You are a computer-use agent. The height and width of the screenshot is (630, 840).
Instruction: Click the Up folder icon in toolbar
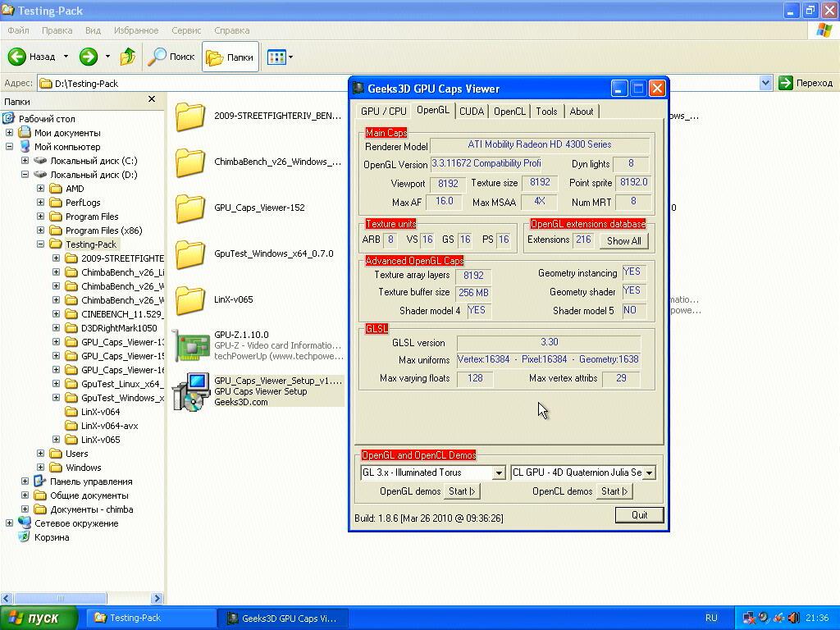coord(128,57)
